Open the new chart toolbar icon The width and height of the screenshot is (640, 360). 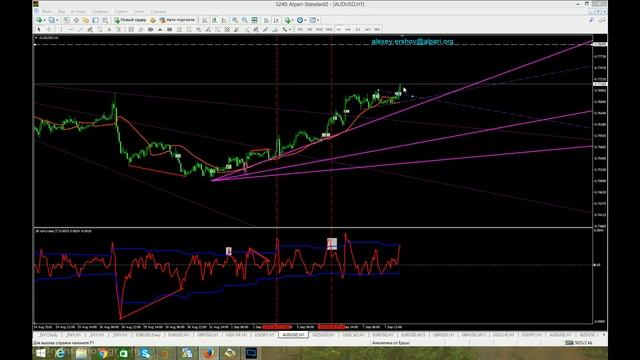(39, 20)
